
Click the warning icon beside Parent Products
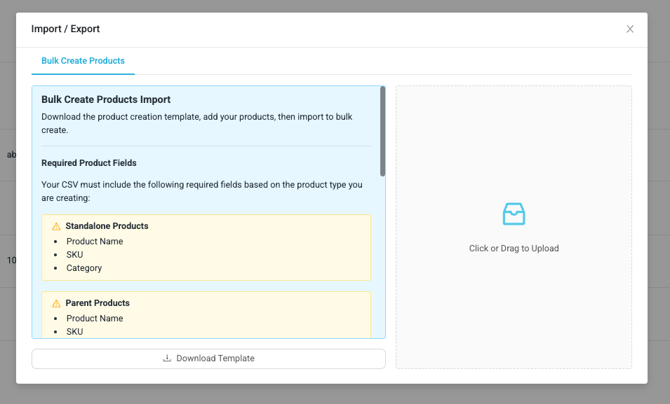(x=56, y=303)
